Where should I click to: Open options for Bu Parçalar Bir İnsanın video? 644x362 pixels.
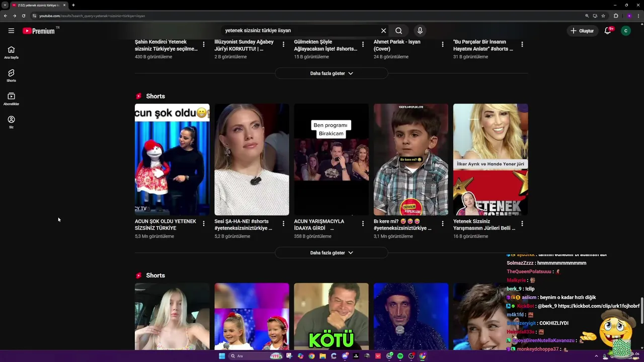(x=522, y=44)
